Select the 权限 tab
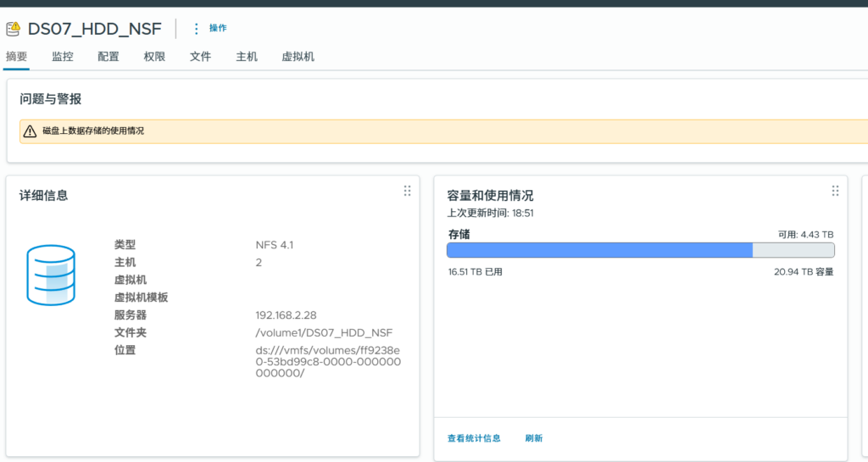The image size is (868, 462). pyautogui.click(x=154, y=57)
